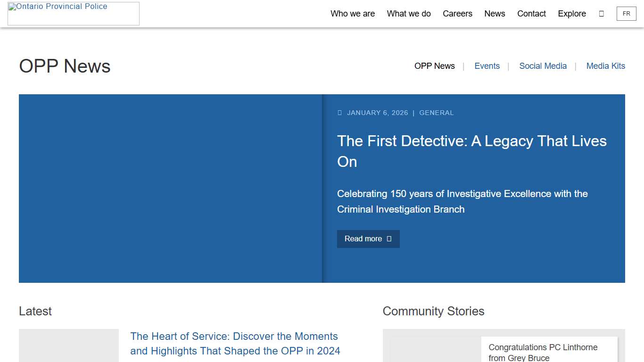Open the Careers page

click(457, 14)
